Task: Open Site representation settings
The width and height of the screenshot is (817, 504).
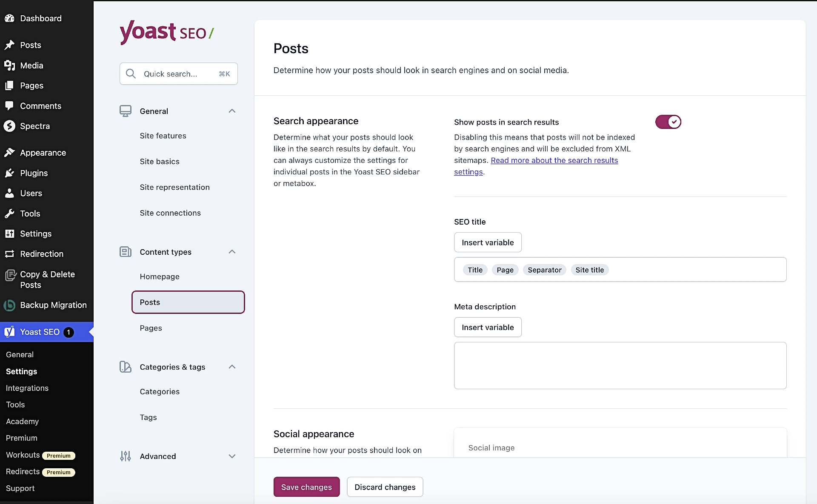Action: click(174, 187)
